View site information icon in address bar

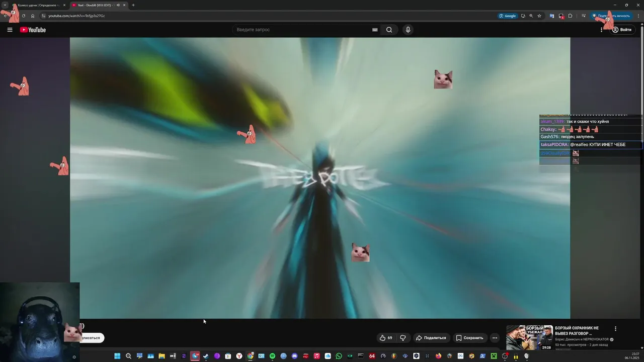click(43, 16)
